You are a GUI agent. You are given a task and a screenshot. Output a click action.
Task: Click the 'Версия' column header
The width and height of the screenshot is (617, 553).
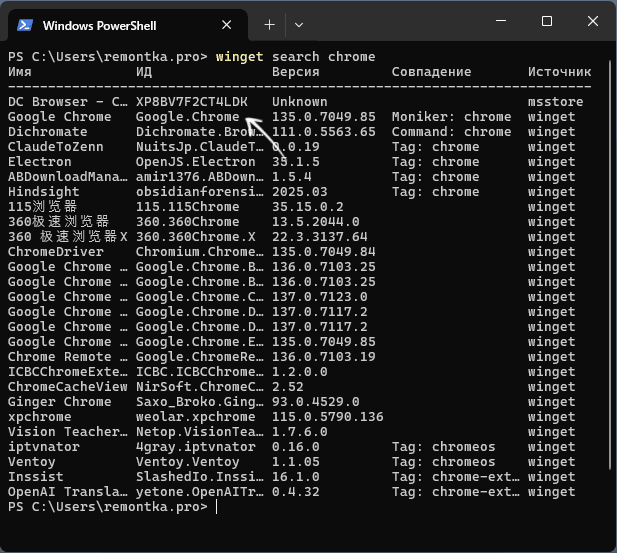coord(295,72)
